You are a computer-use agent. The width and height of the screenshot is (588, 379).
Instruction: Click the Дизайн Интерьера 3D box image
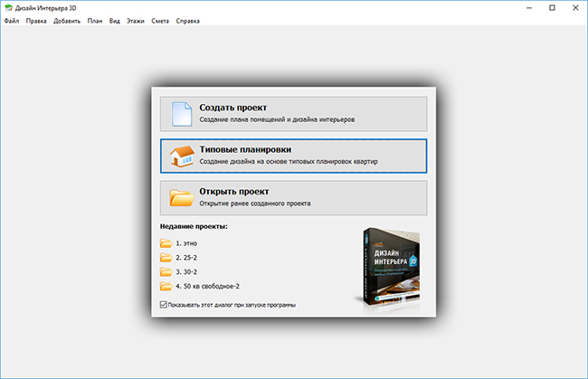click(388, 268)
